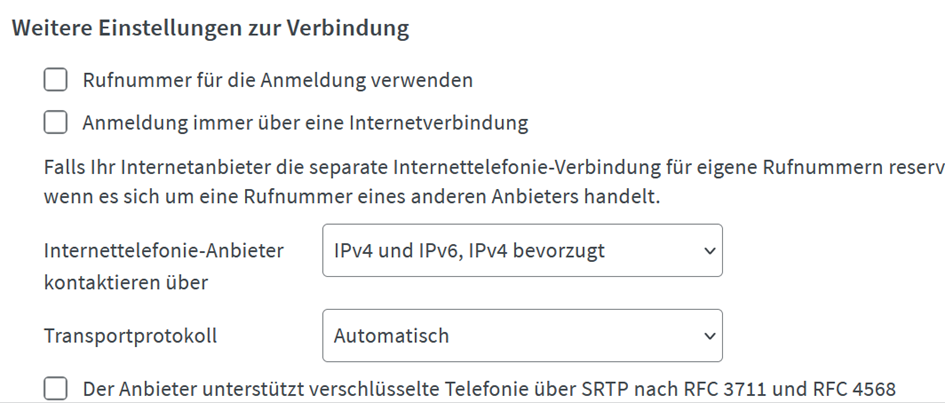This screenshot has width=945, height=403.
Task: Click the 'Transportprotokoll' field label
Action: tap(130, 336)
